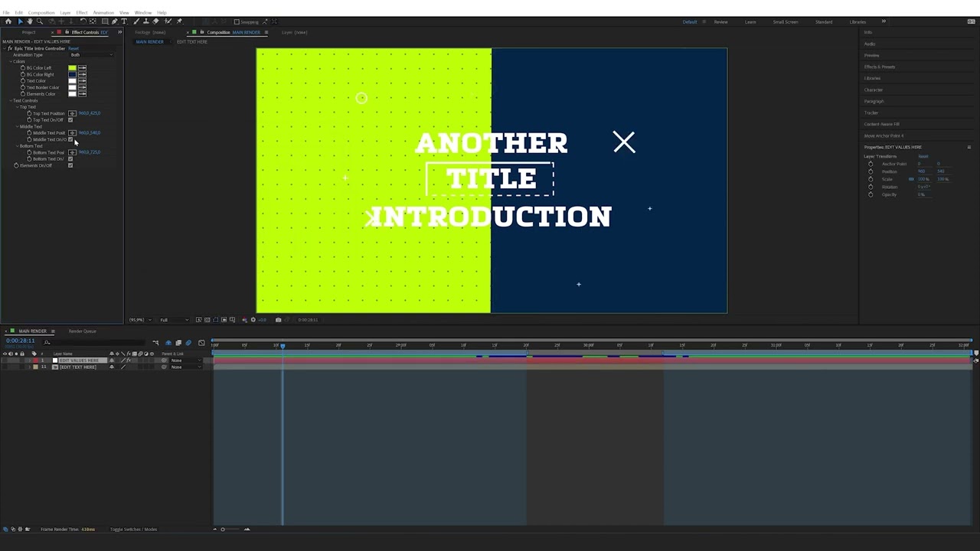Collapse the Text Controls group
The width and height of the screenshot is (980, 551).
coord(11,100)
